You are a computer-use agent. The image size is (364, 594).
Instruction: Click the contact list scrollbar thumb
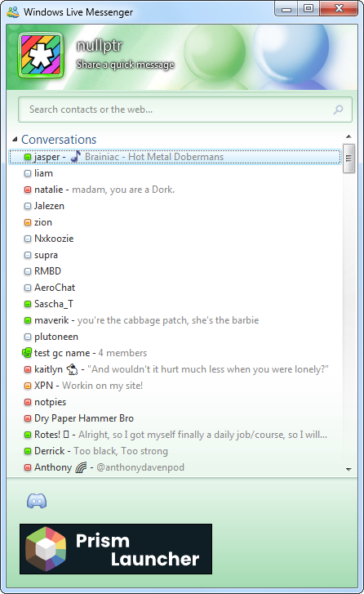click(x=348, y=159)
